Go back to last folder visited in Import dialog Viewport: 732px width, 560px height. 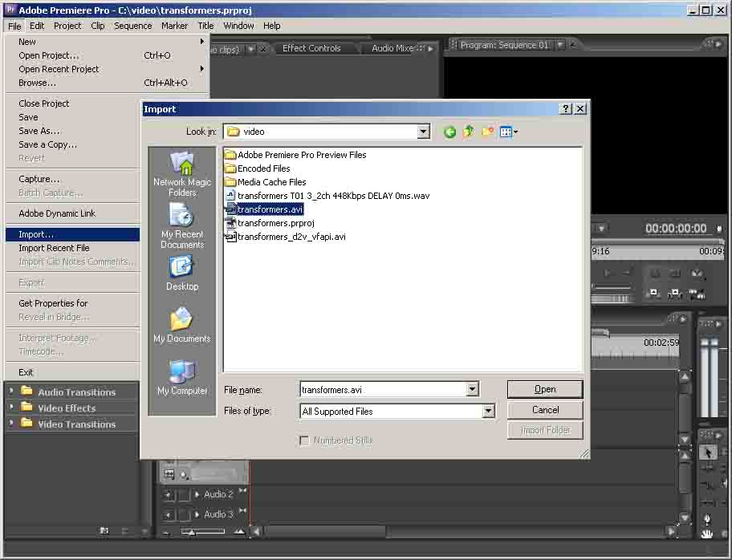[449, 132]
